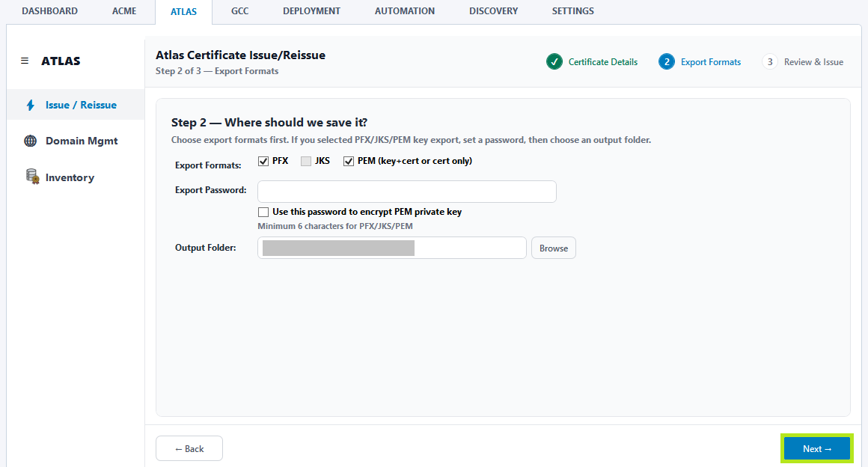Open the AUTOMATION tab
Image resolution: width=868 pixels, height=467 pixels.
pos(405,11)
